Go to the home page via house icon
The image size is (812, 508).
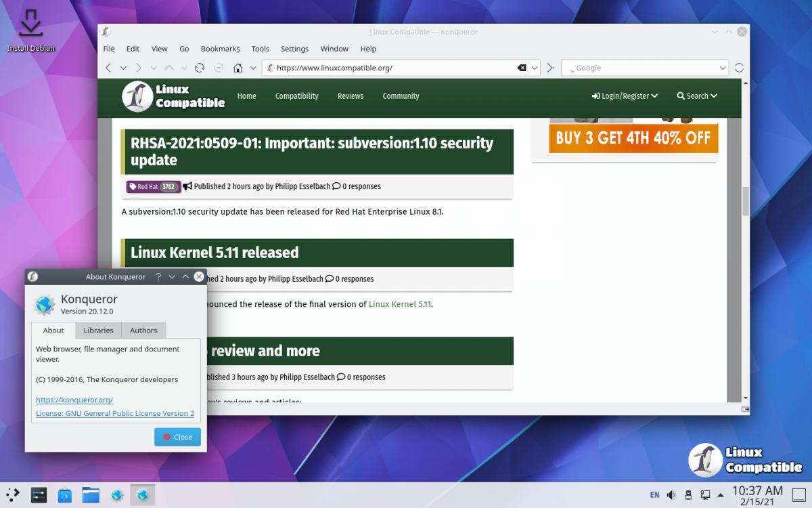(238, 68)
